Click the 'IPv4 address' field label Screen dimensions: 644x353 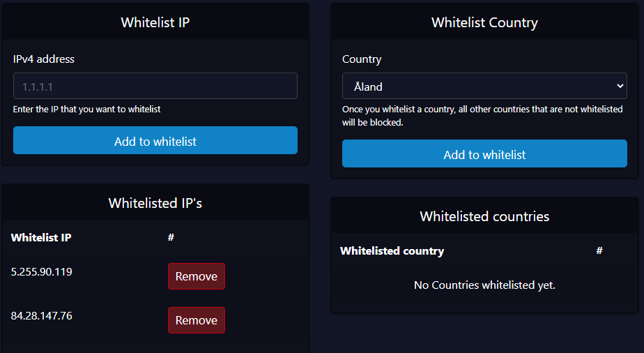click(x=44, y=59)
